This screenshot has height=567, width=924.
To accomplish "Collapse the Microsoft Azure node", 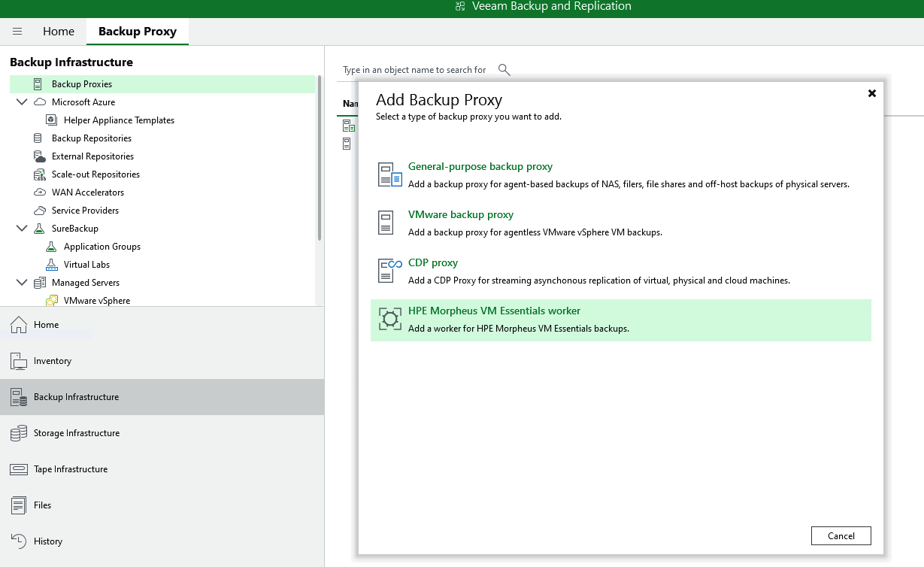I will click(x=22, y=102).
